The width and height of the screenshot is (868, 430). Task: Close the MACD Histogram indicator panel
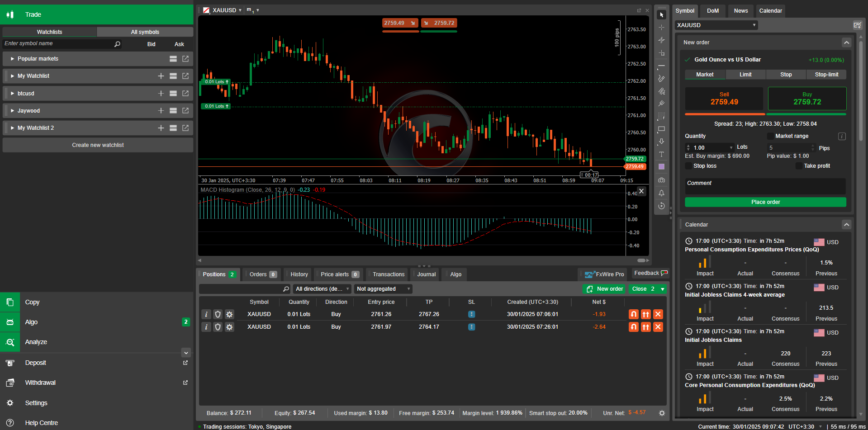pyautogui.click(x=641, y=191)
